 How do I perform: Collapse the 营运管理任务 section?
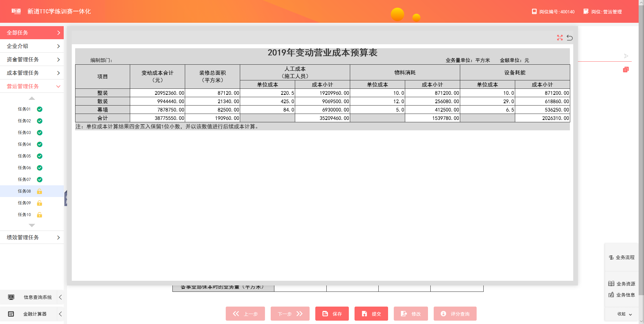32,86
